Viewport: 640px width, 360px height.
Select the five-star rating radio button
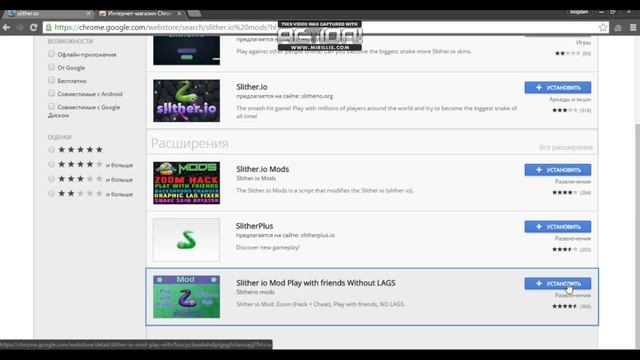51,149
